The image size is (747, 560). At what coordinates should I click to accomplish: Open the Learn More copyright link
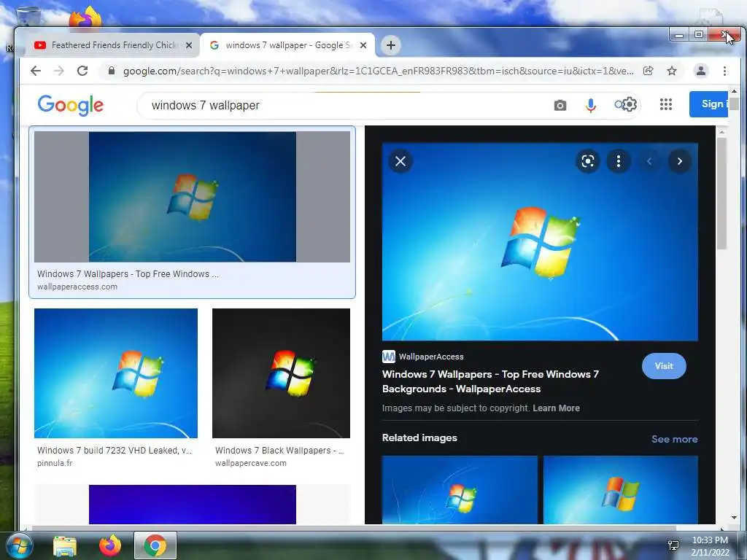pos(556,408)
